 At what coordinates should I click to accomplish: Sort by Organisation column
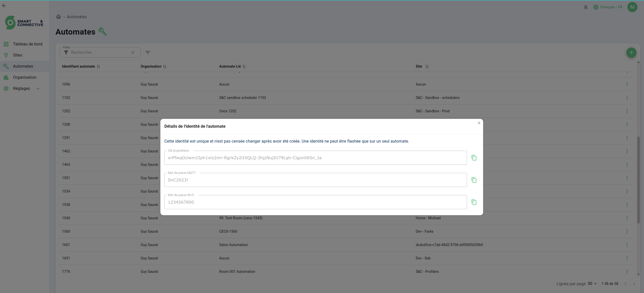click(x=165, y=67)
